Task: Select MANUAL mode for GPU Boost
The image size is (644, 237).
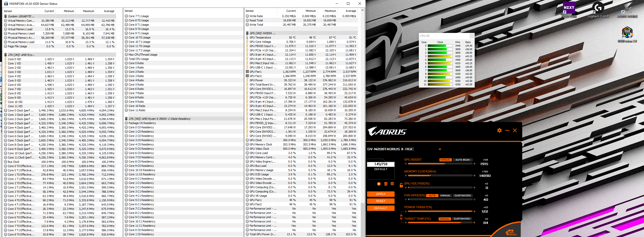Action: click(445, 160)
